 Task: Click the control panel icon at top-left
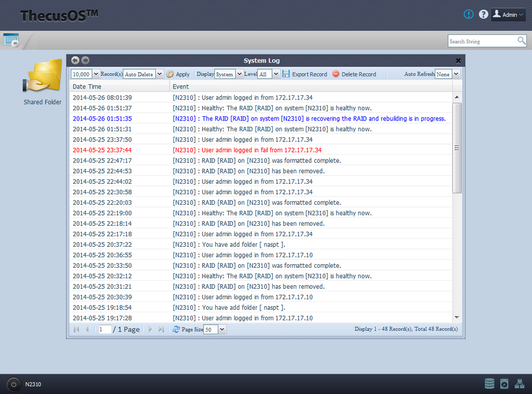tap(11, 40)
